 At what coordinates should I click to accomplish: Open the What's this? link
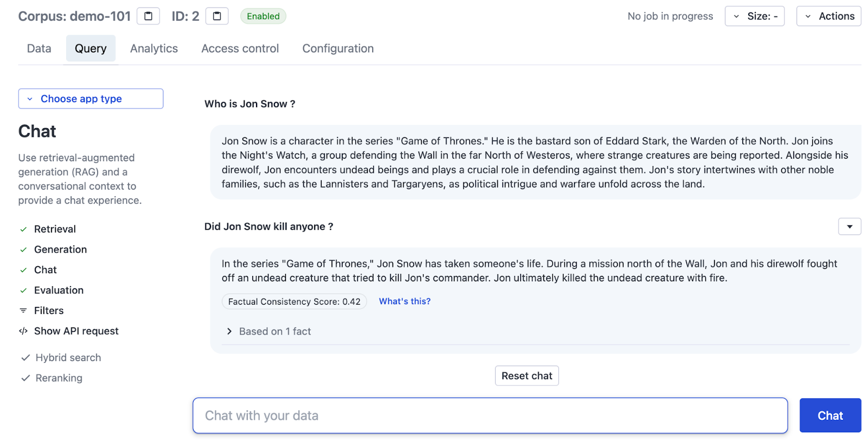[405, 301]
